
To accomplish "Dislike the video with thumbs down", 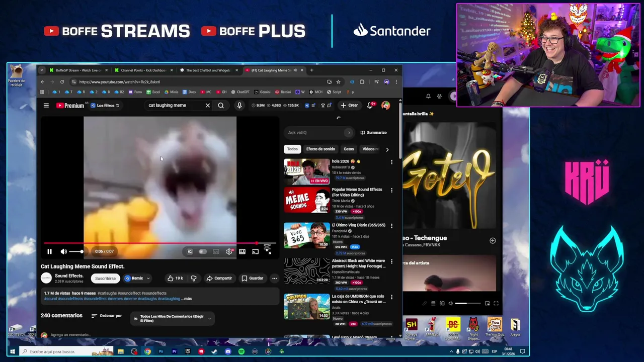I will coord(194,279).
